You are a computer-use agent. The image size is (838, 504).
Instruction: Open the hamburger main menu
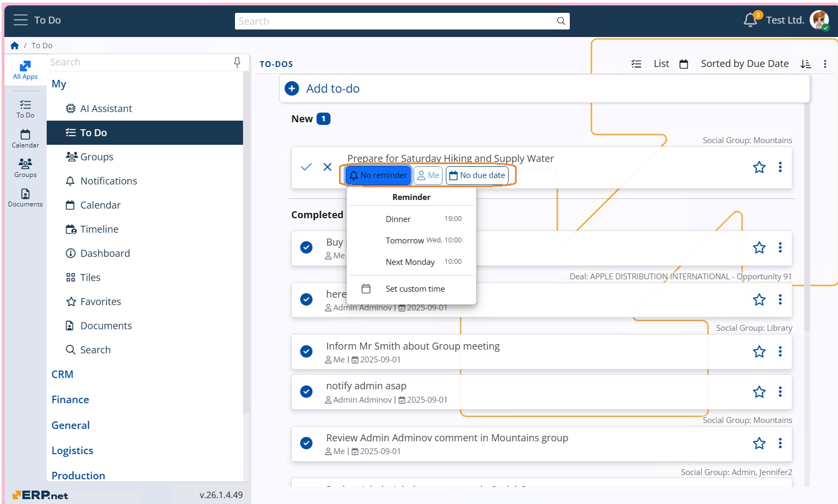[x=20, y=20]
